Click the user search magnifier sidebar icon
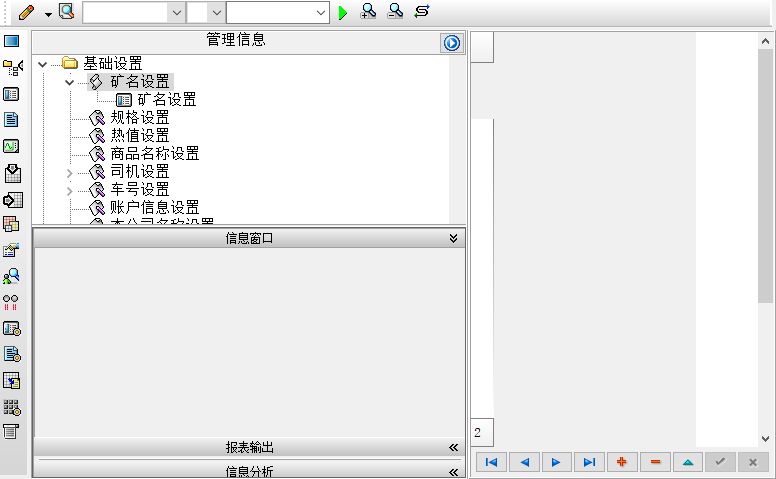Viewport: 776px width, 479px height. coord(11,276)
